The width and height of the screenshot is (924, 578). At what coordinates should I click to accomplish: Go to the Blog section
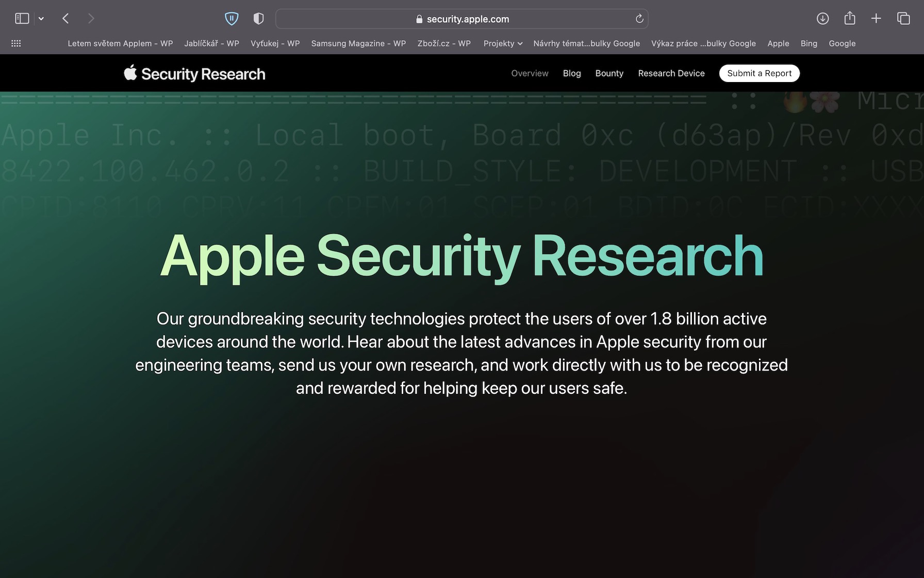[572, 73]
